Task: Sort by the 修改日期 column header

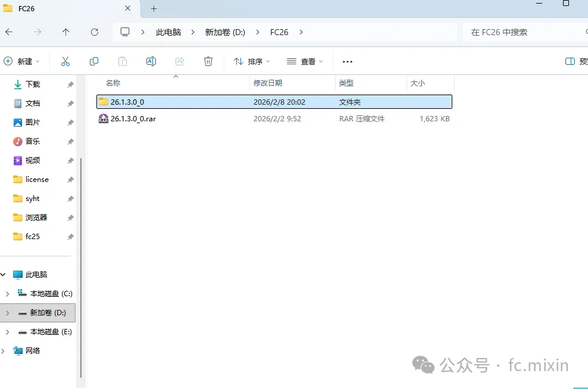Action: point(268,83)
